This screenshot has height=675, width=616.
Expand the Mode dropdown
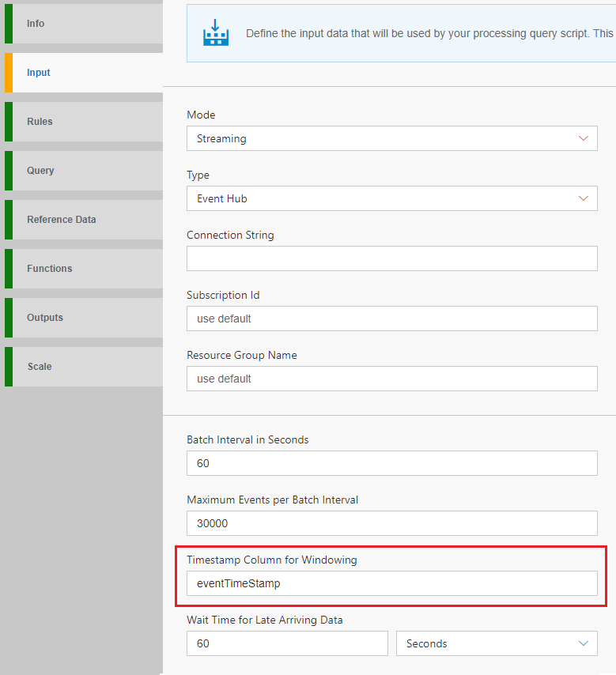[x=391, y=138]
